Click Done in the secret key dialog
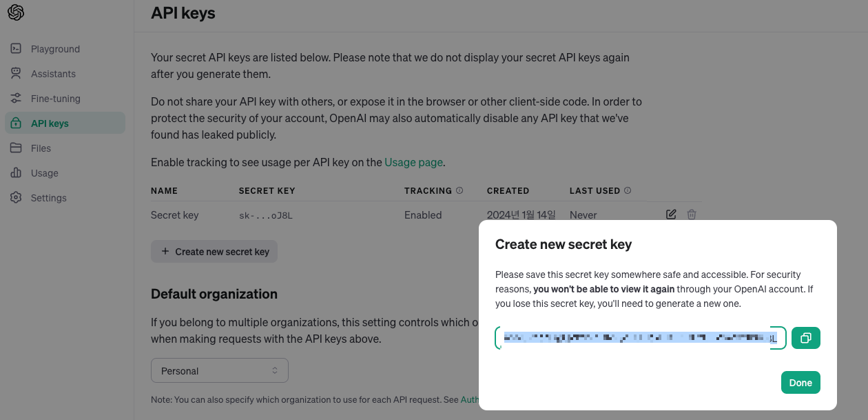This screenshot has height=420, width=868. (x=800, y=383)
